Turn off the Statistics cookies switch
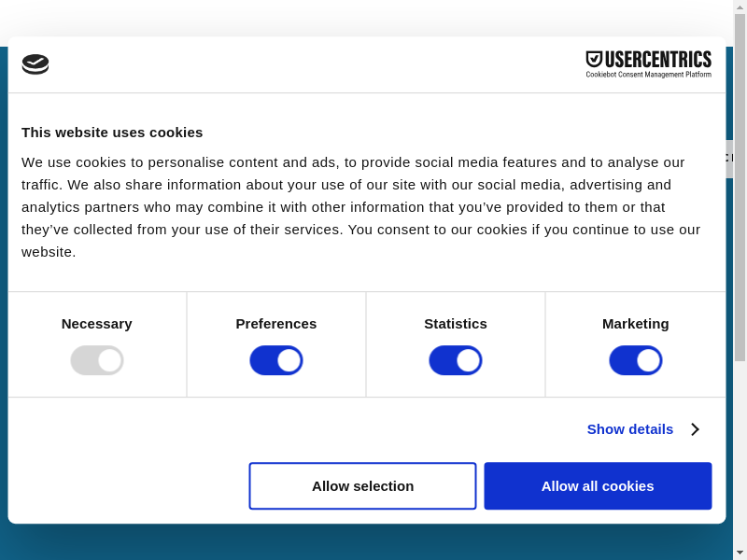 456,360
